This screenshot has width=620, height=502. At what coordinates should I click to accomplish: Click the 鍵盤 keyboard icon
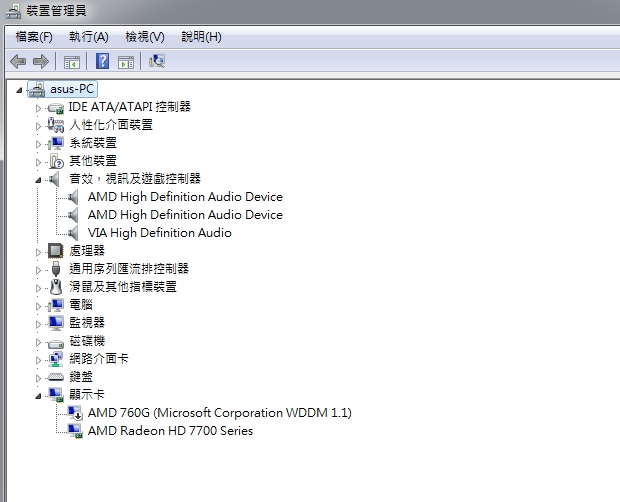56,377
